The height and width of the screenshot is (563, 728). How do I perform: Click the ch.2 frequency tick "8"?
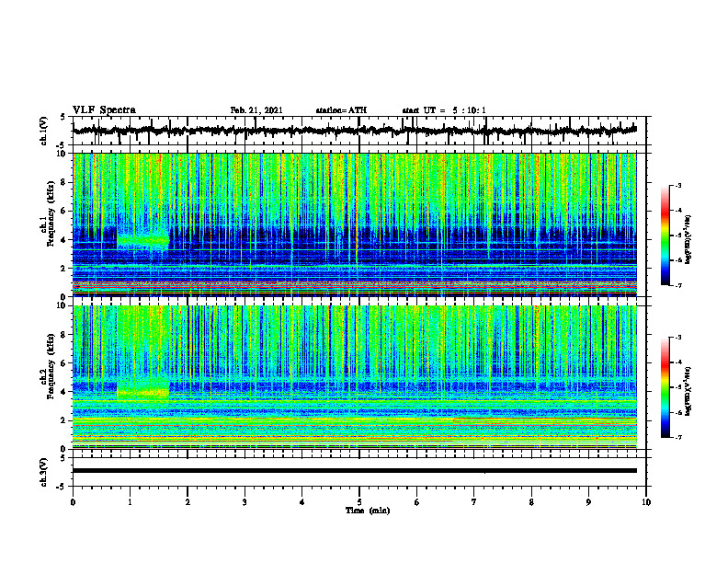tap(64, 335)
